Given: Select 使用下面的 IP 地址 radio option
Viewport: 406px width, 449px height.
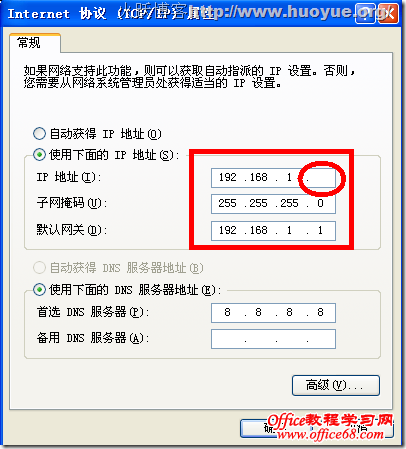Looking at the screenshot, I should click(x=39, y=155).
